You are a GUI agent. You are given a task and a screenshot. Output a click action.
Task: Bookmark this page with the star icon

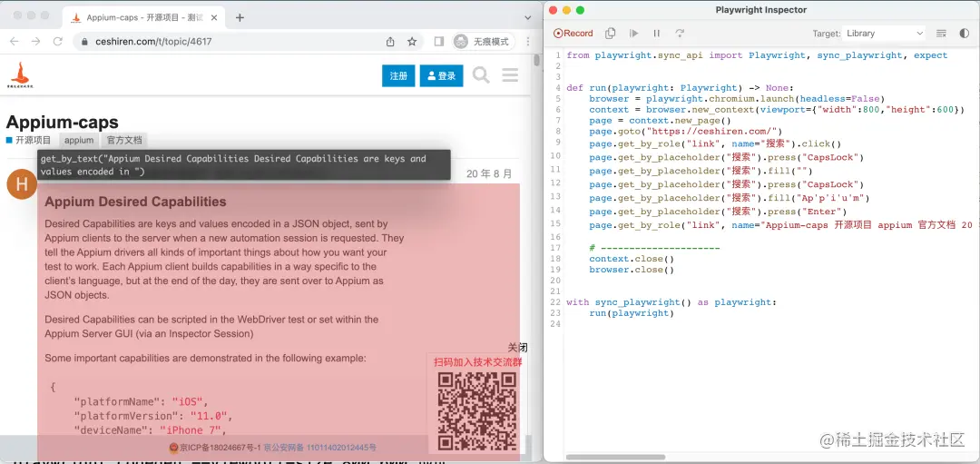click(412, 41)
